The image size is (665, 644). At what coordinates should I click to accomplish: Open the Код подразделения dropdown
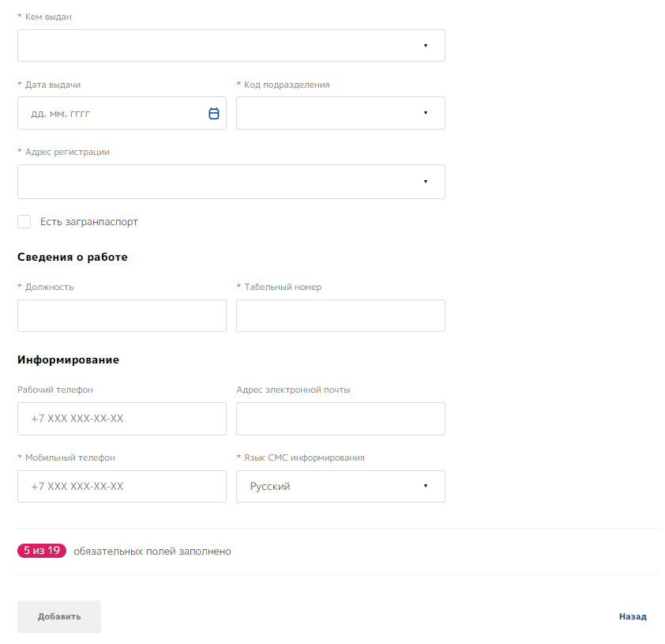(x=340, y=113)
